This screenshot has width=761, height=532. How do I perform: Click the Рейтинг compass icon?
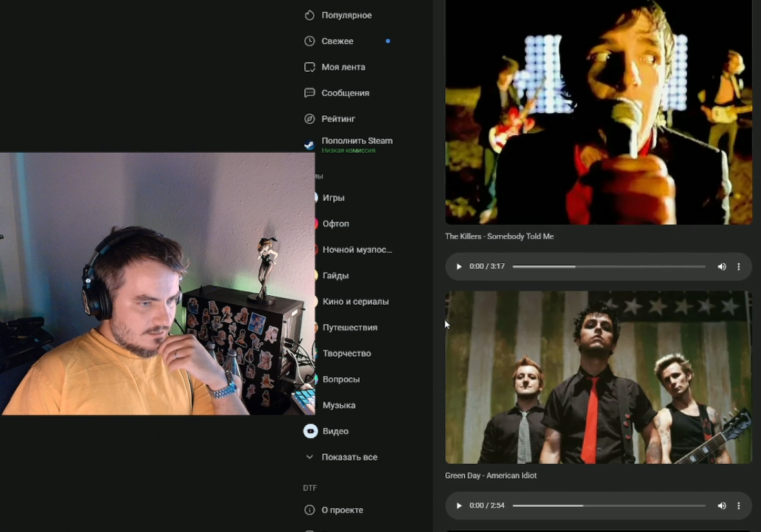(x=309, y=119)
